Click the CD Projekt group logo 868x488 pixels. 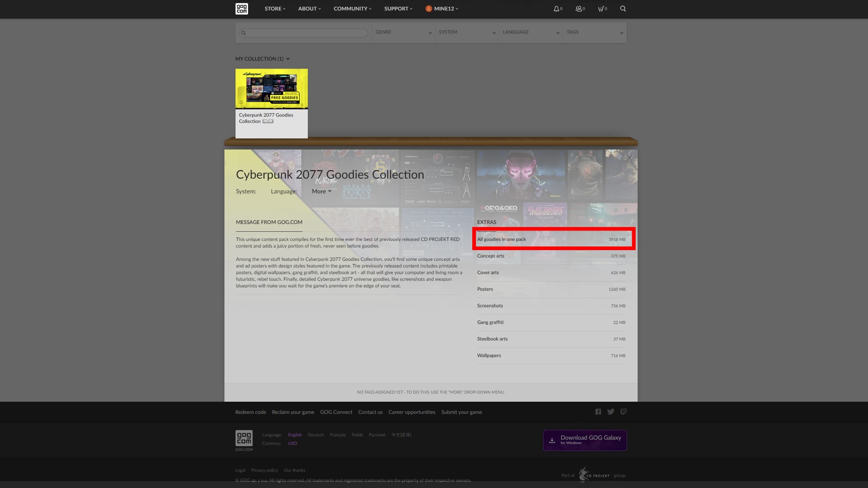click(x=594, y=474)
